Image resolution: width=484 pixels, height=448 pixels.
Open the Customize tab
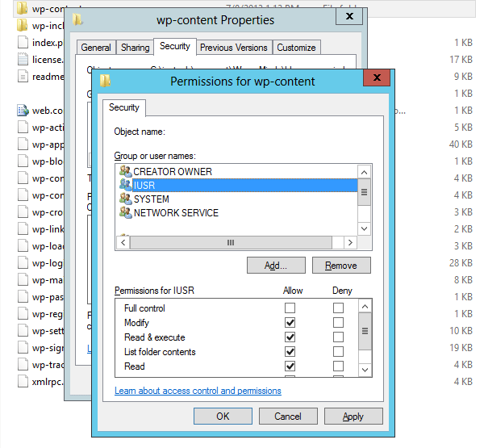(296, 48)
